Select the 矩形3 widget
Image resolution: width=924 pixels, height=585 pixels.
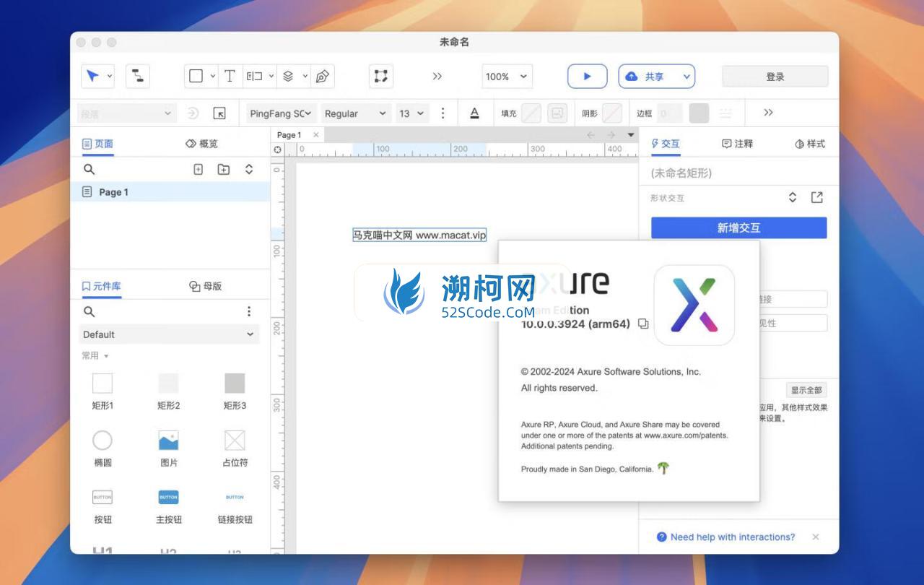pos(235,391)
